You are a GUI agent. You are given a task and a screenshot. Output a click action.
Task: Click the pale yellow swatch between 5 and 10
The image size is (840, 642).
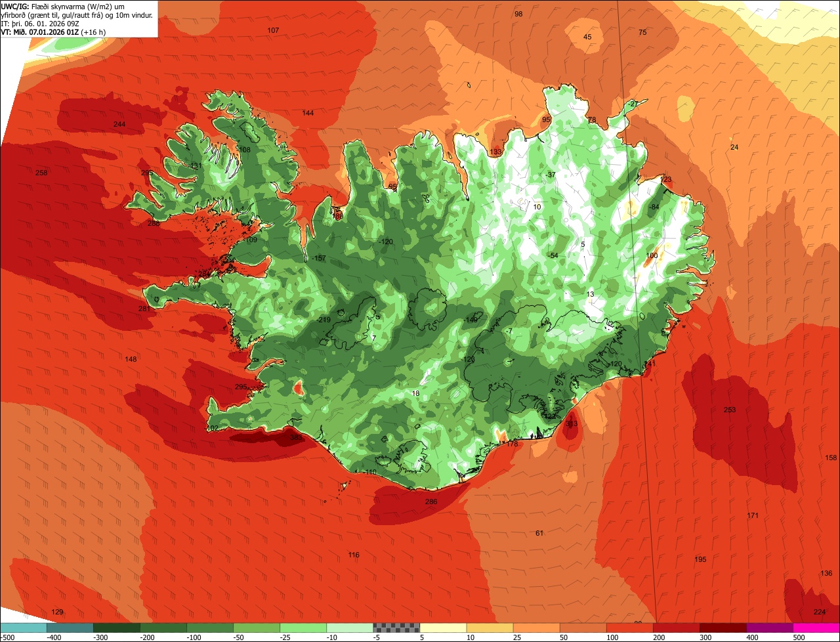click(x=443, y=628)
